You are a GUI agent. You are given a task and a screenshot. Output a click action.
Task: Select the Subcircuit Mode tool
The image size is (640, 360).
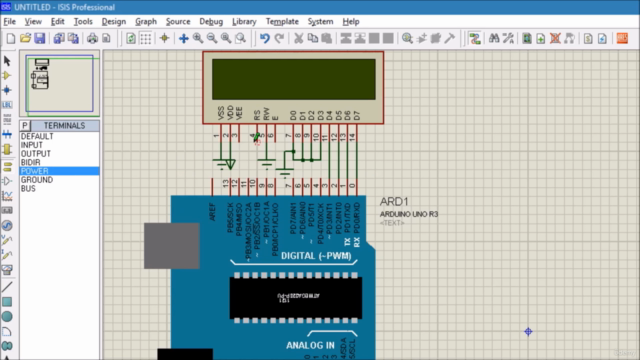[7, 149]
